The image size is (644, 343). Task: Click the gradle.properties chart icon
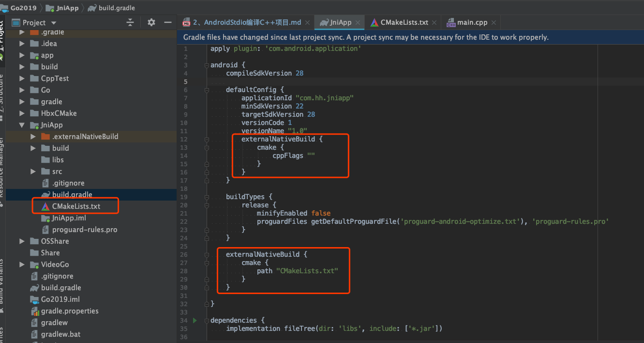point(34,311)
